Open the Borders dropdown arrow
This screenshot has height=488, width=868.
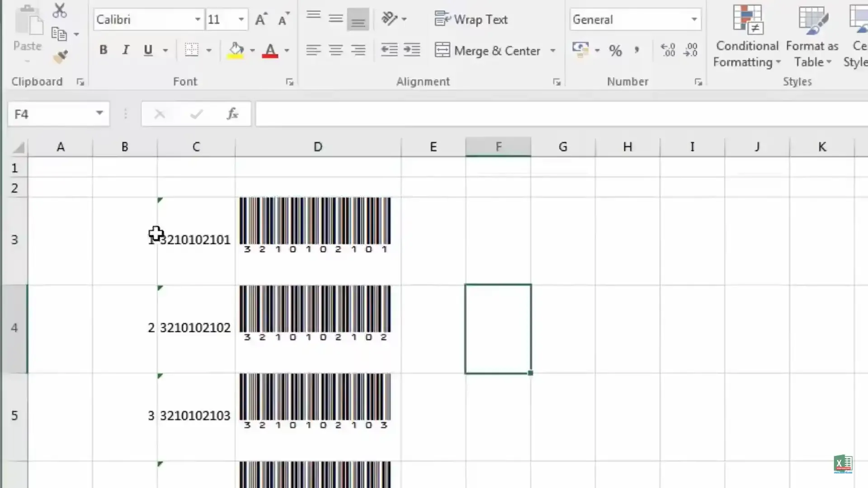point(209,50)
